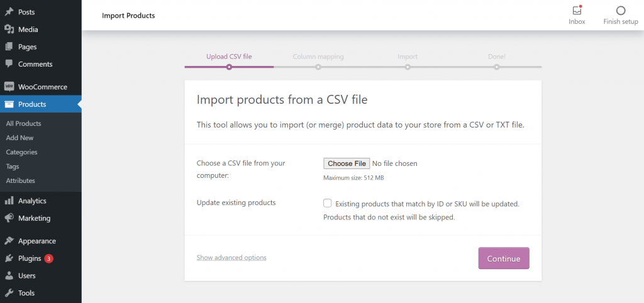
Task: Enable the update existing products checkbox
Action: coord(328,203)
